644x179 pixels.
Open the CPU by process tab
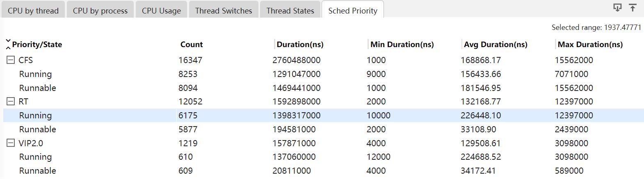(100, 11)
